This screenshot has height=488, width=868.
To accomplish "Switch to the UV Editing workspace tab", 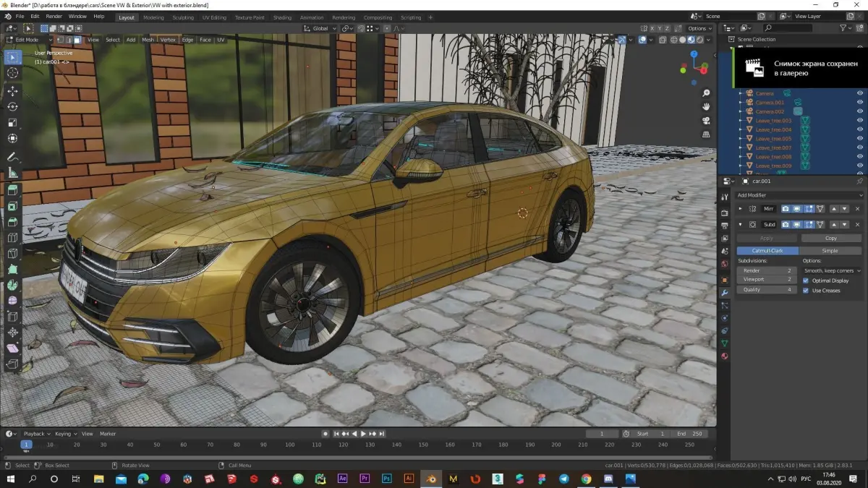I will click(x=214, y=17).
